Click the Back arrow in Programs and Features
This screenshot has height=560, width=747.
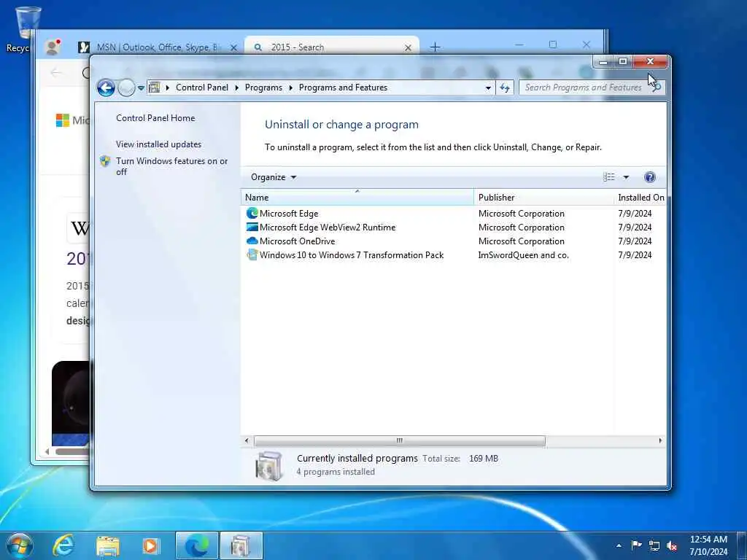106,87
